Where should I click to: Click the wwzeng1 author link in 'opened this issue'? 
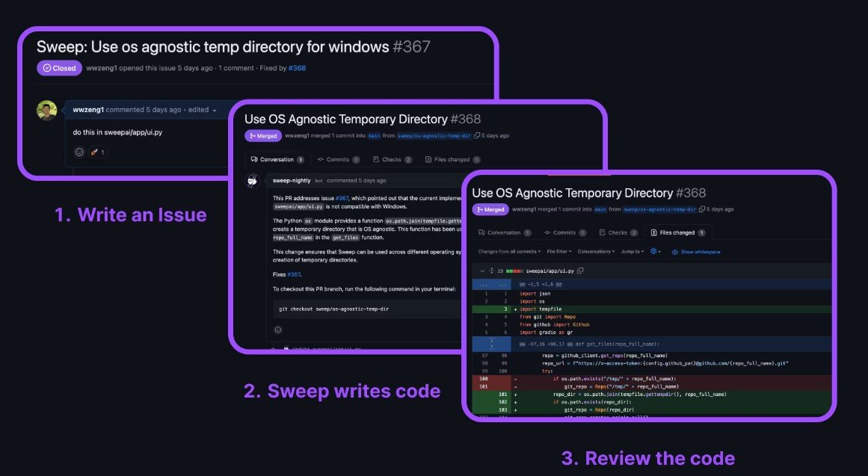(x=101, y=68)
